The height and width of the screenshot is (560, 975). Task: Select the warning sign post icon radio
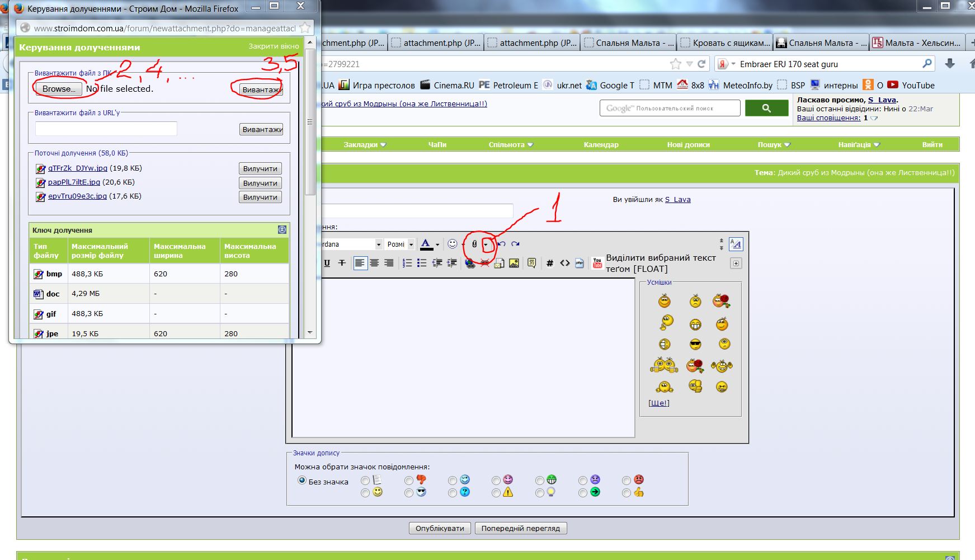point(496,493)
